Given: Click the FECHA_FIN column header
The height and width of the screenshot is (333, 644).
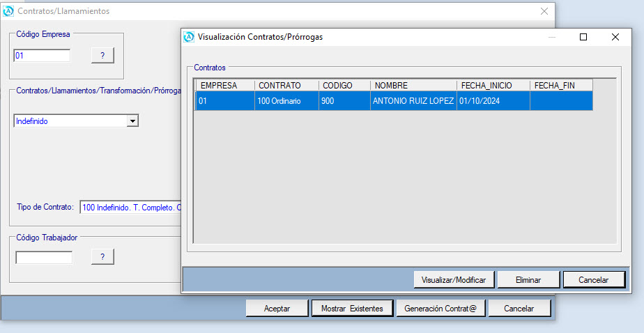Looking at the screenshot, I should (x=560, y=85).
